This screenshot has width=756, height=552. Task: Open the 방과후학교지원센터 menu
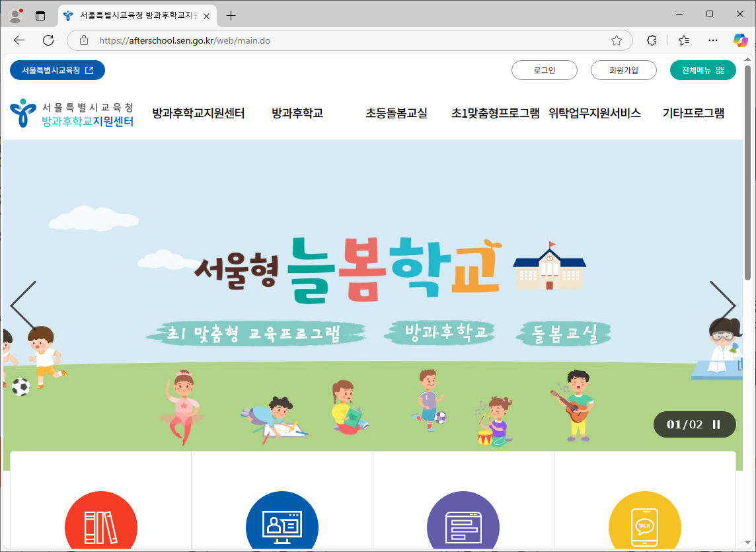198,113
